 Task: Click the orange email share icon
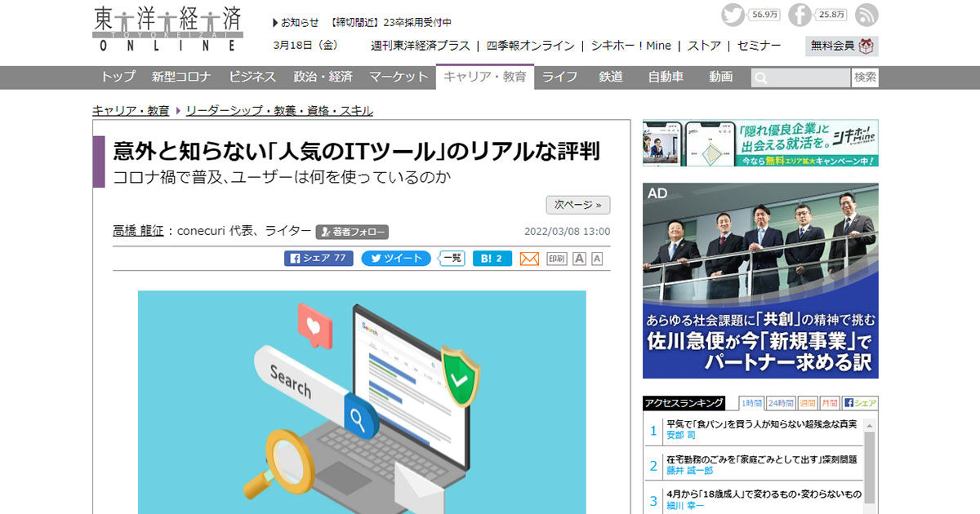click(529, 259)
